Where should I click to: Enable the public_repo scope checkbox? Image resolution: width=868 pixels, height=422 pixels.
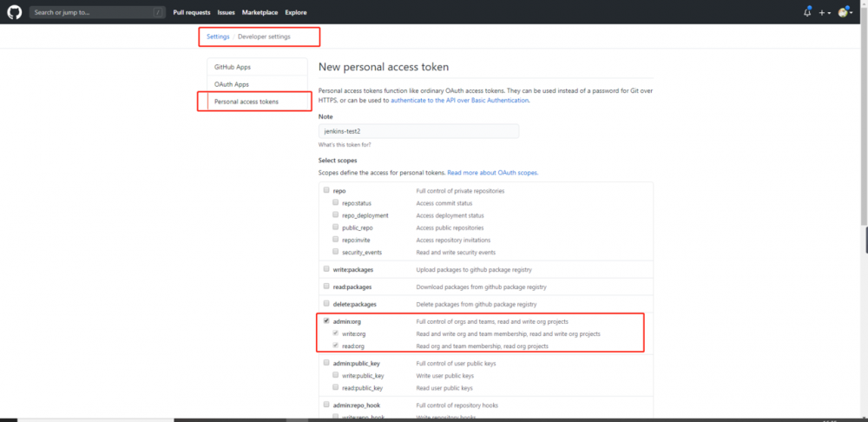(336, 227)
